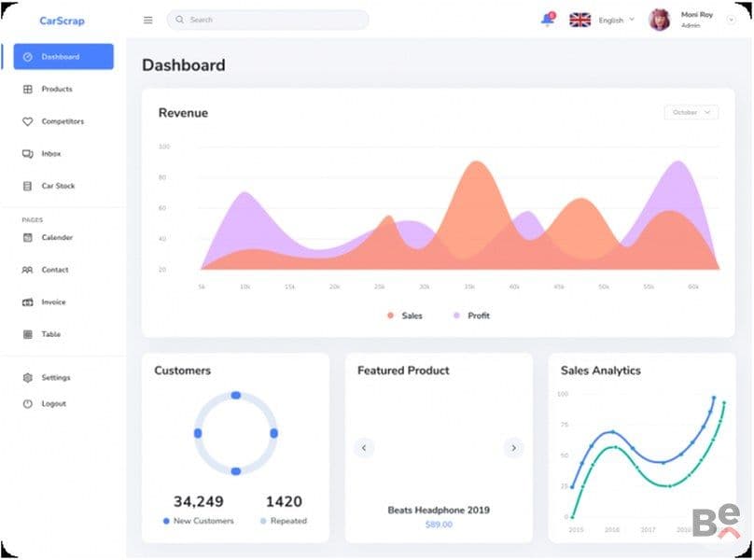Viewport: 754px width, 560px height.
Task: Click the Customers card title
Action: (183, 371)
